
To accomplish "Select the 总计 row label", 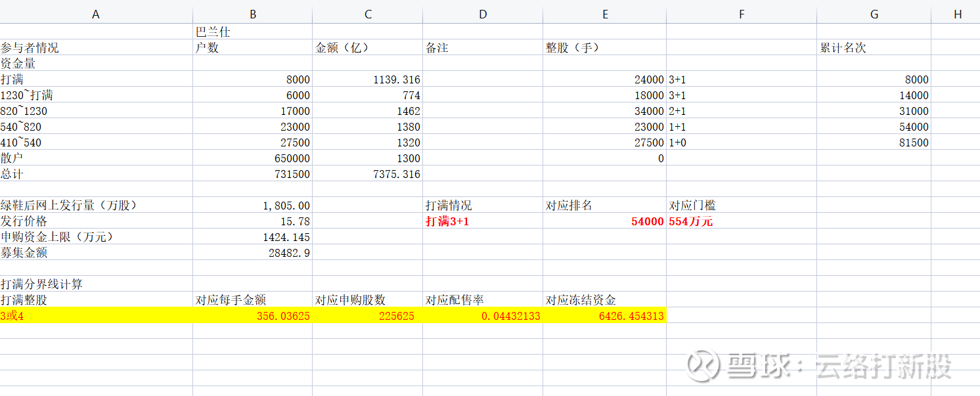I will point(96,173).
